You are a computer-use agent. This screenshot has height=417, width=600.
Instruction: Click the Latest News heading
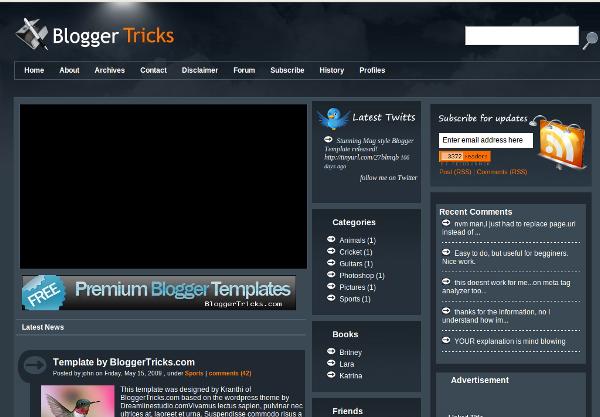pyautogui.click(x=43, y=327)
